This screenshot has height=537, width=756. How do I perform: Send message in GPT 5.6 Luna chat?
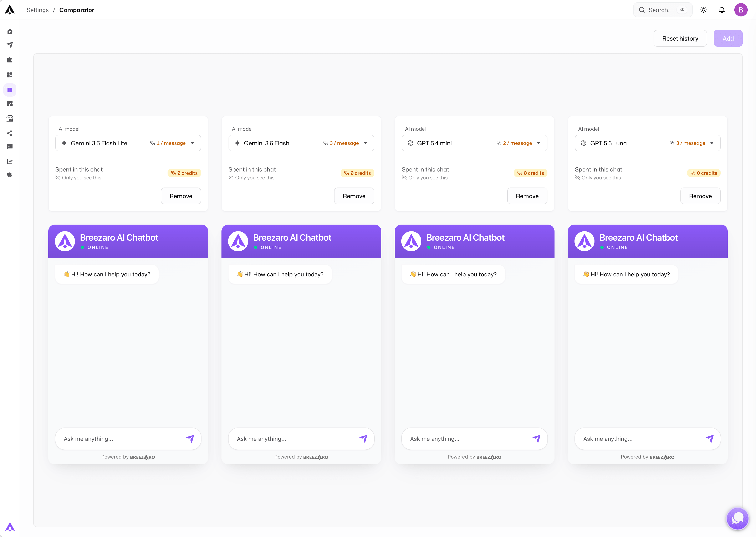[709, 439]
